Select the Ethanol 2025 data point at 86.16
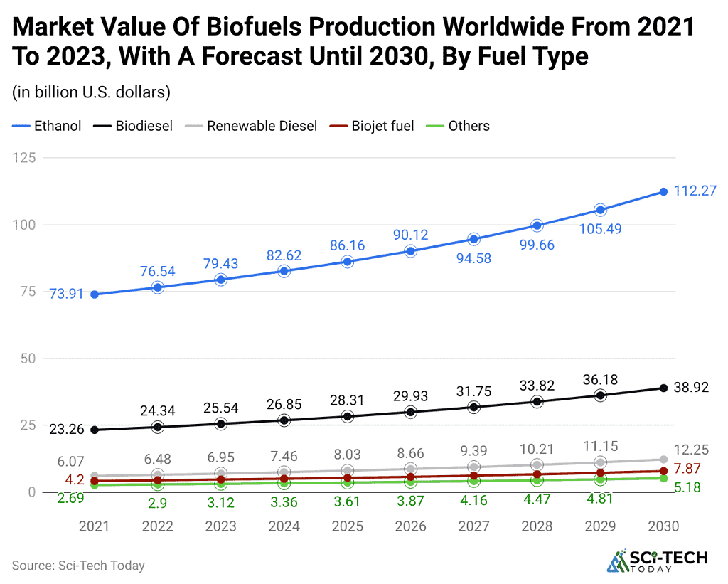 pos(347,262)
